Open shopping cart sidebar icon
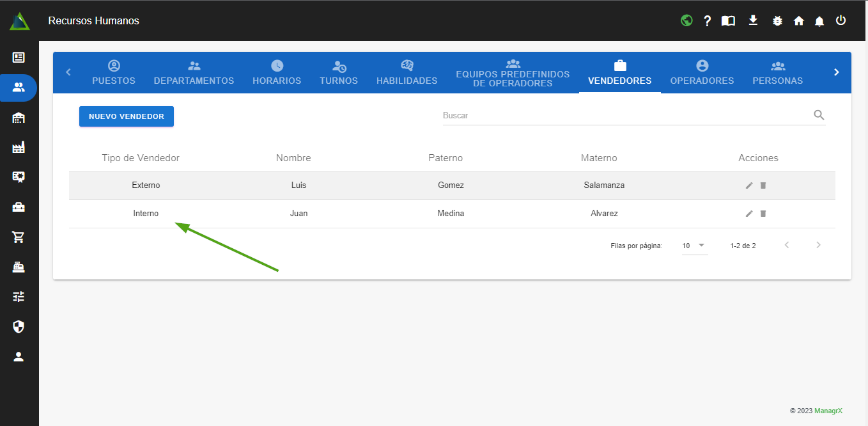 coord(19,237)
